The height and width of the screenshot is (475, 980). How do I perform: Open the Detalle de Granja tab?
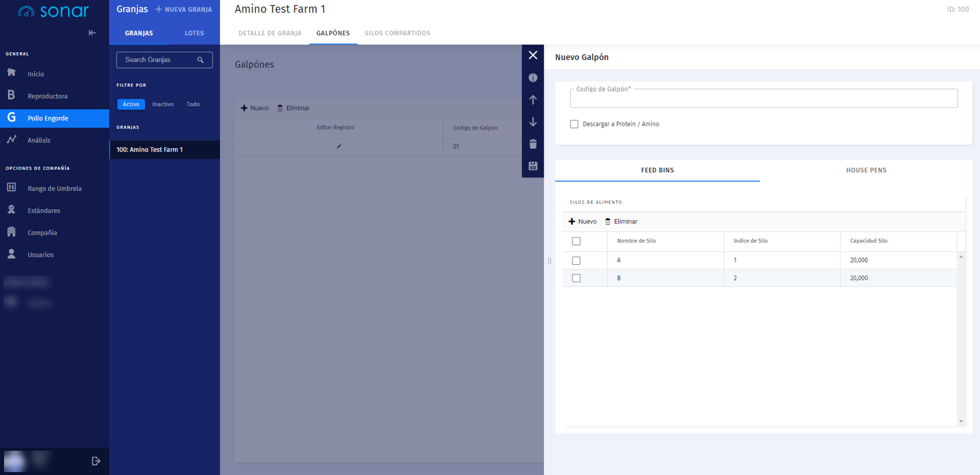270,33
